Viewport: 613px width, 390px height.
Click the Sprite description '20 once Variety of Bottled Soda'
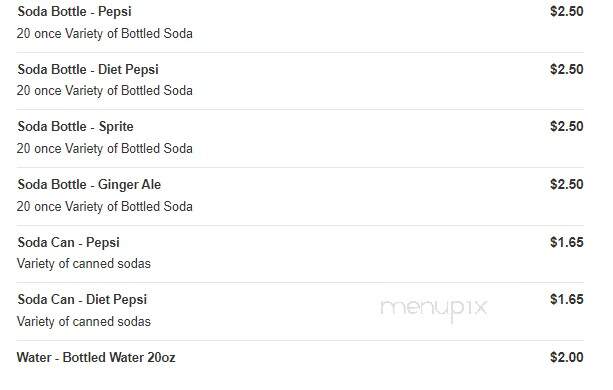coord(104,148)
